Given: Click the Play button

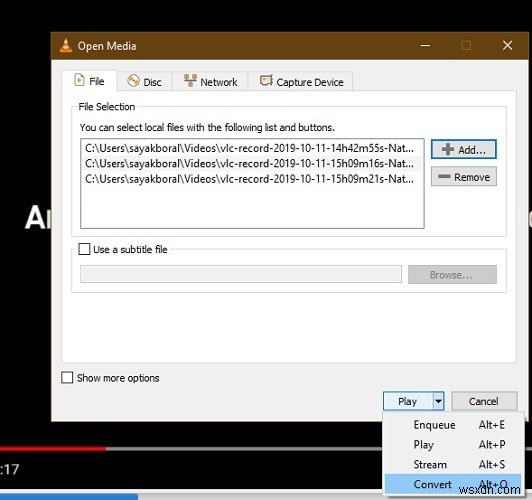Looking at the screenshot, I should [x=408, y=401].
